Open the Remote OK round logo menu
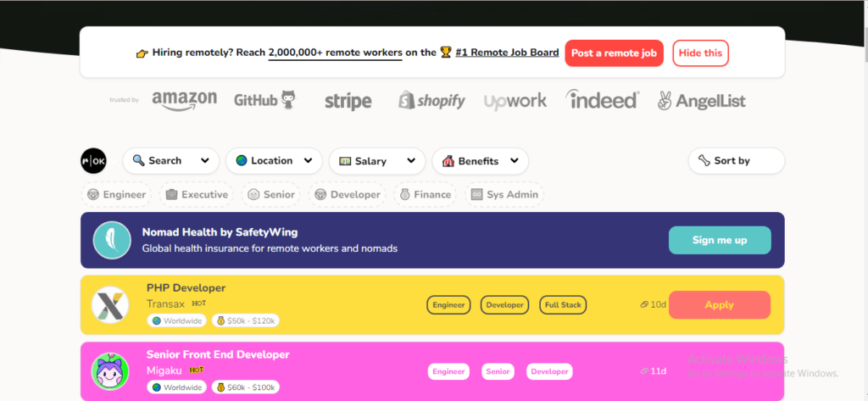Viewport: 868px width, 401px height. click(93, 161)
